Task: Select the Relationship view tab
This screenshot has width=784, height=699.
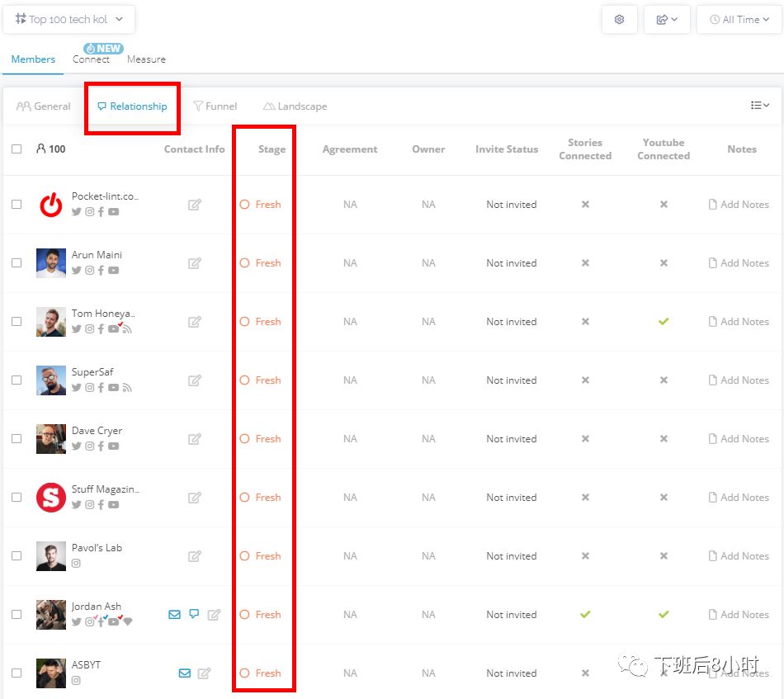Action: 132,106
